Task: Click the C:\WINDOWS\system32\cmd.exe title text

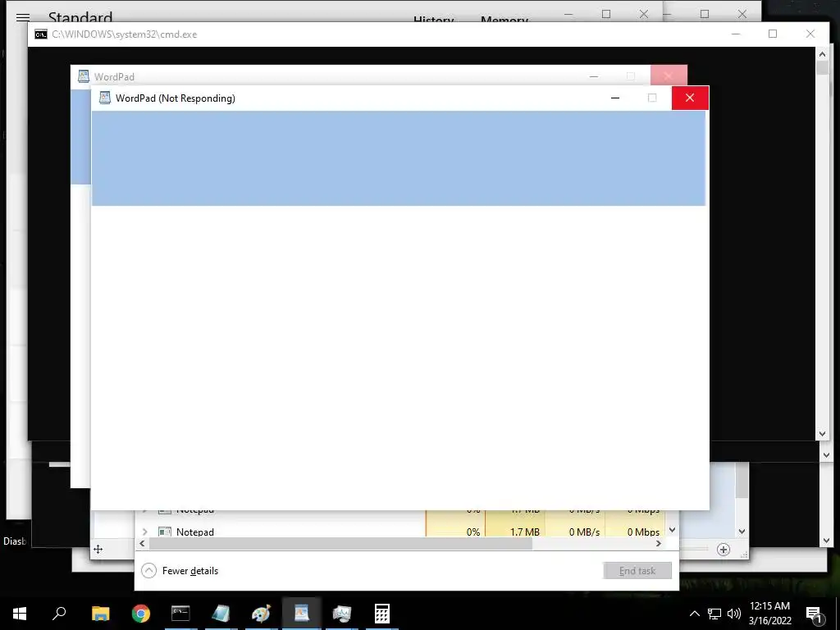Action: 125,34
